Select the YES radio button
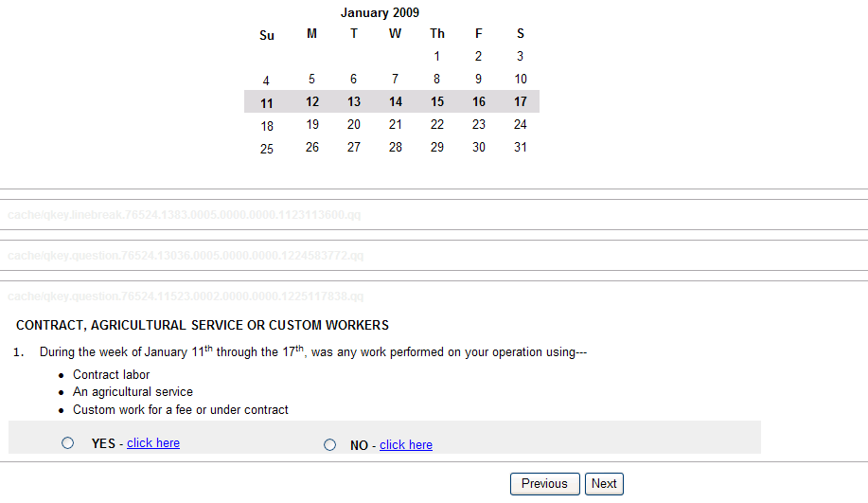The image size is (868, 503). pos(67,442)
